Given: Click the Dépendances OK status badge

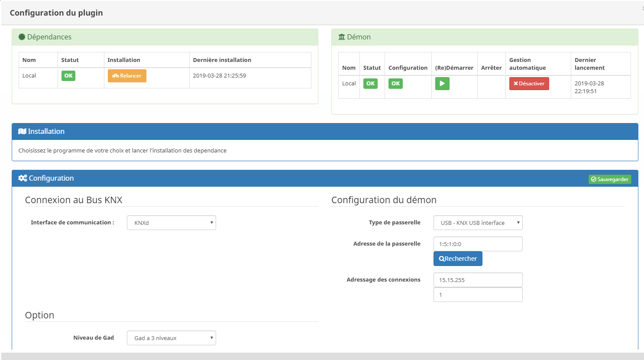Looking at the screenshot, I should click(68, 76).
